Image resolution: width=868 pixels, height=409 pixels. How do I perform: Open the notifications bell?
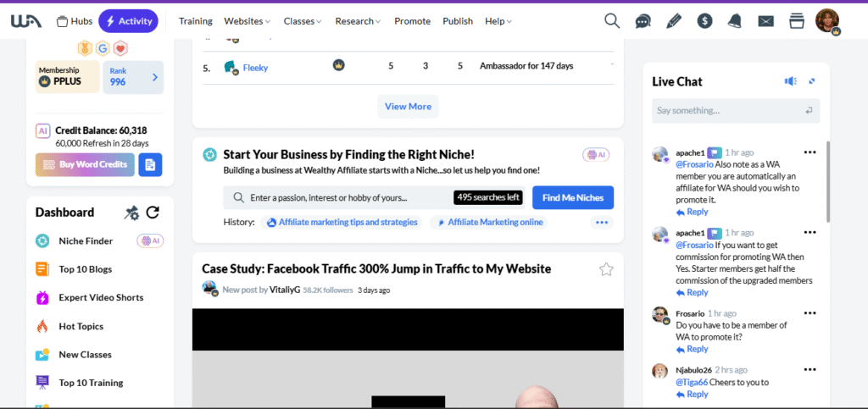tap(735, 21)
